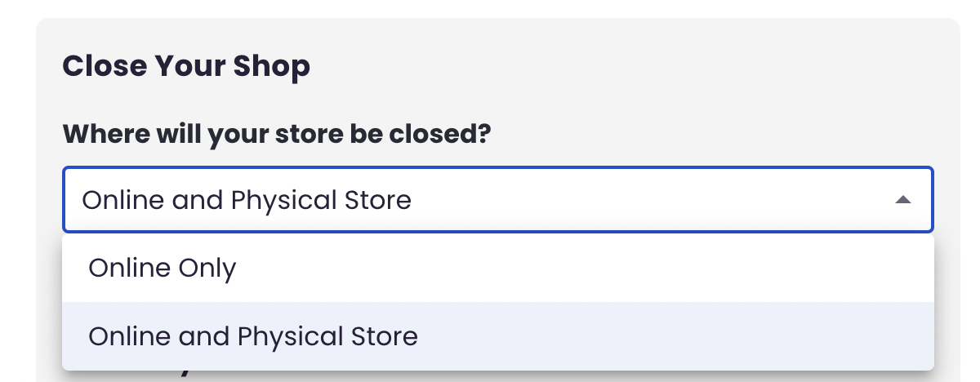Image resolution: width=980 pixels, height=382 pixels.
Task: Pick Online Only as closure location
Action: 498,269
